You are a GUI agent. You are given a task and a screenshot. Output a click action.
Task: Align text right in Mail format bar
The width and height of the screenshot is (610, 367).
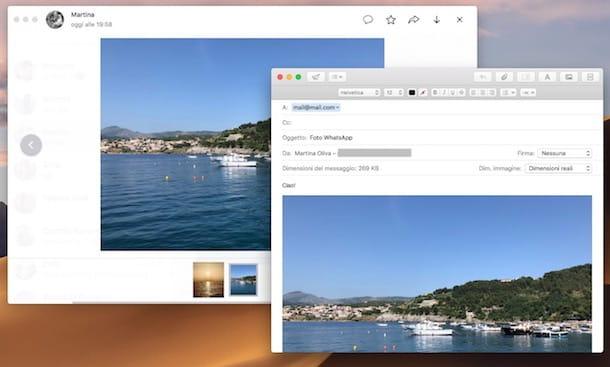point(491,92)
